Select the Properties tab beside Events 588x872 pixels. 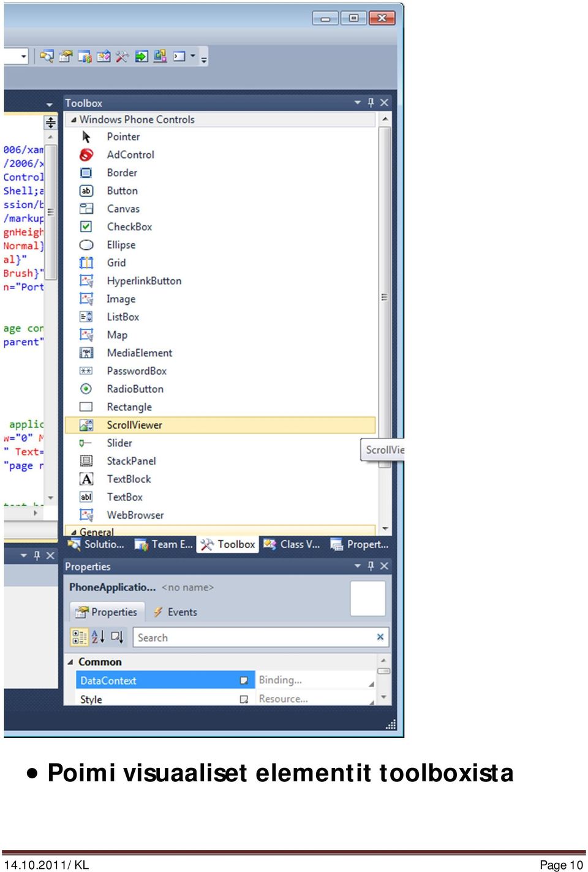point(107,612)
